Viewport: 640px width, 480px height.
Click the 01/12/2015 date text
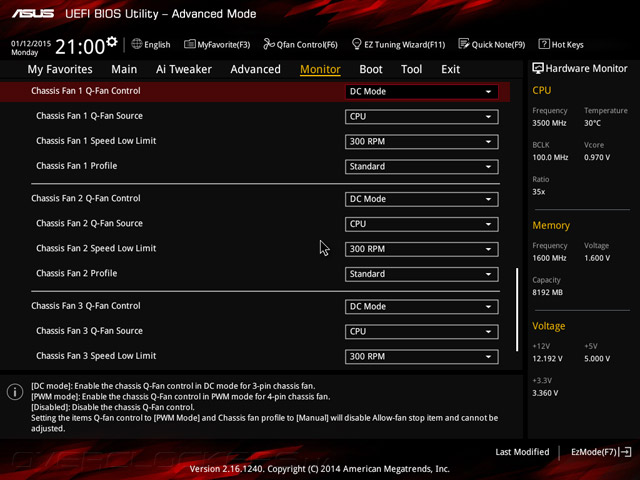pyautogui.click(x=31, y=43)
